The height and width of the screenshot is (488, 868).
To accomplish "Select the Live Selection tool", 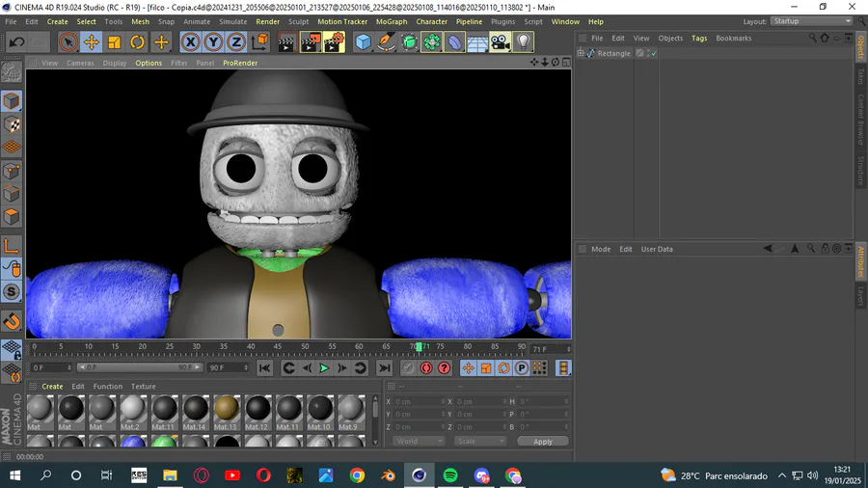I will (68, 42).
